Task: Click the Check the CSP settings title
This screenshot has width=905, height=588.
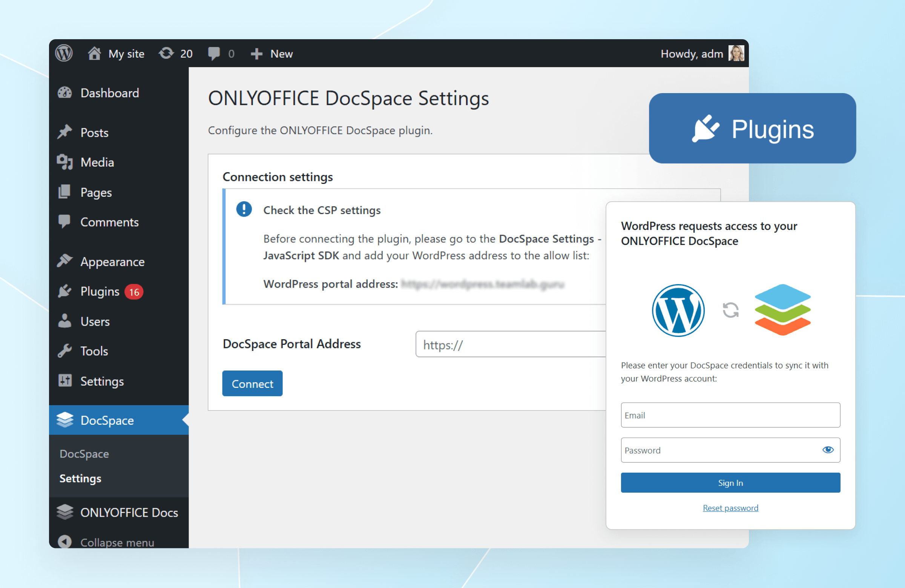Action: pyautogui.click(x=322, y=210)
